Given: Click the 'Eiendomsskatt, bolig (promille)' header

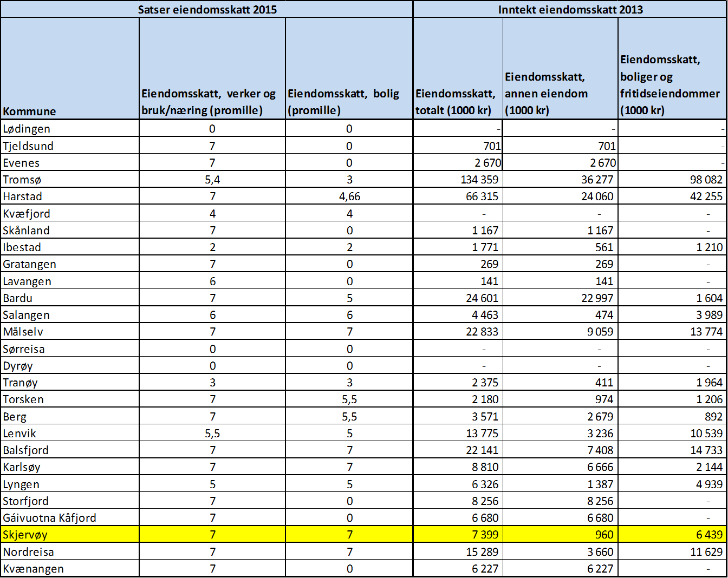Looking at the screenshot, I should click(x=349, y=69).
